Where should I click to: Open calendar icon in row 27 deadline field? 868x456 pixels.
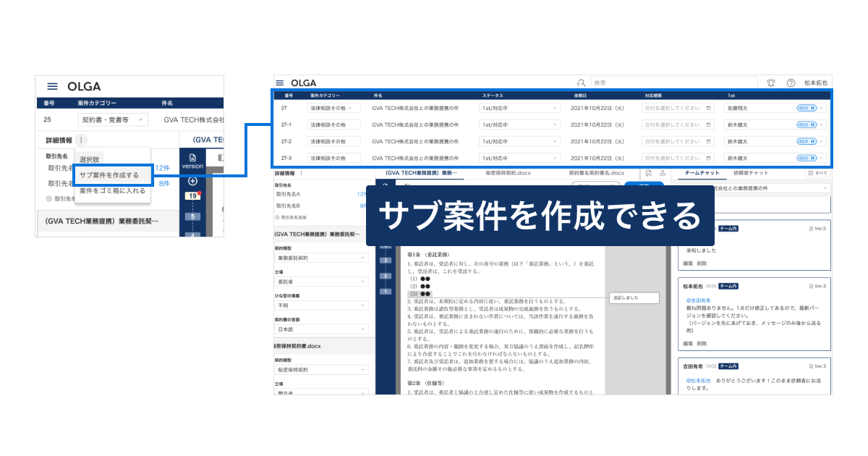[708, 108]
